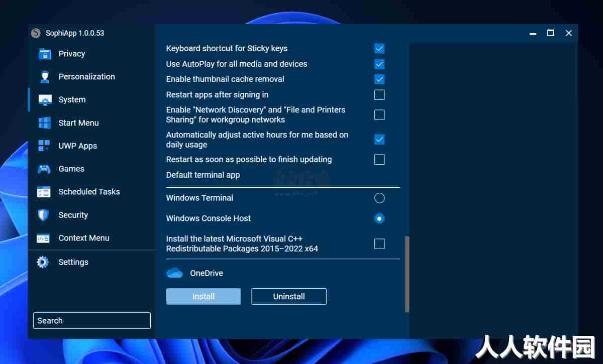Screen dimensions: 603x364
Task: Click the Security shield icon
Action: (44, 215)
